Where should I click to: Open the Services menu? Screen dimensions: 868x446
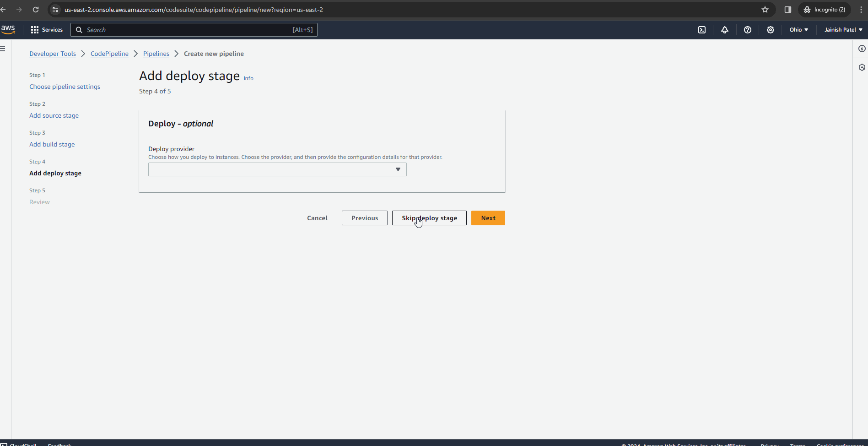click(x=47, y=29)
